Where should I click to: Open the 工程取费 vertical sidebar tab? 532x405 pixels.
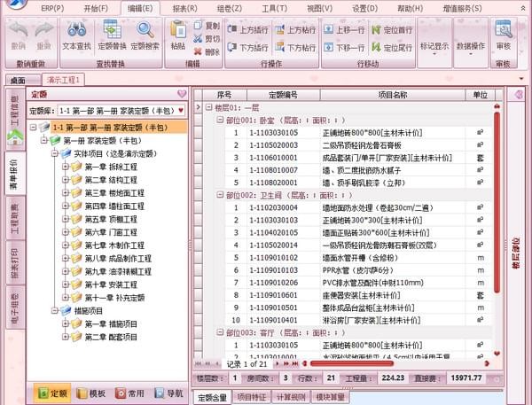coord(15,218)
